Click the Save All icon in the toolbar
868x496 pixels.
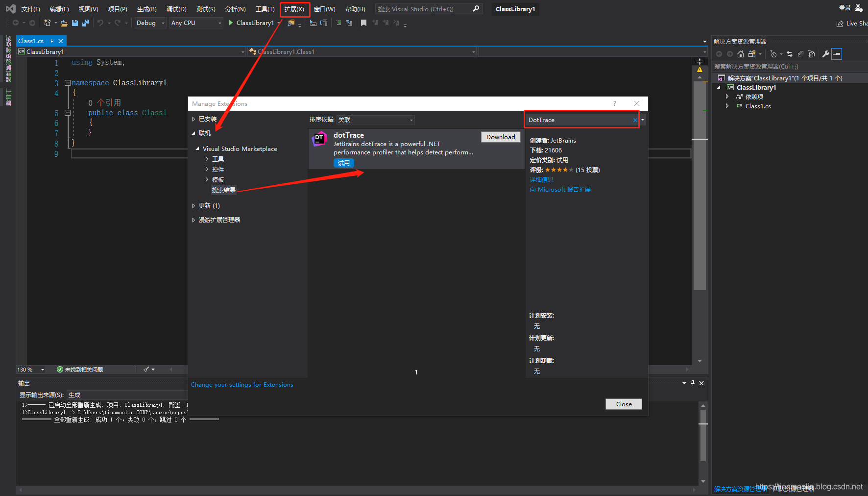coord(86,23)
